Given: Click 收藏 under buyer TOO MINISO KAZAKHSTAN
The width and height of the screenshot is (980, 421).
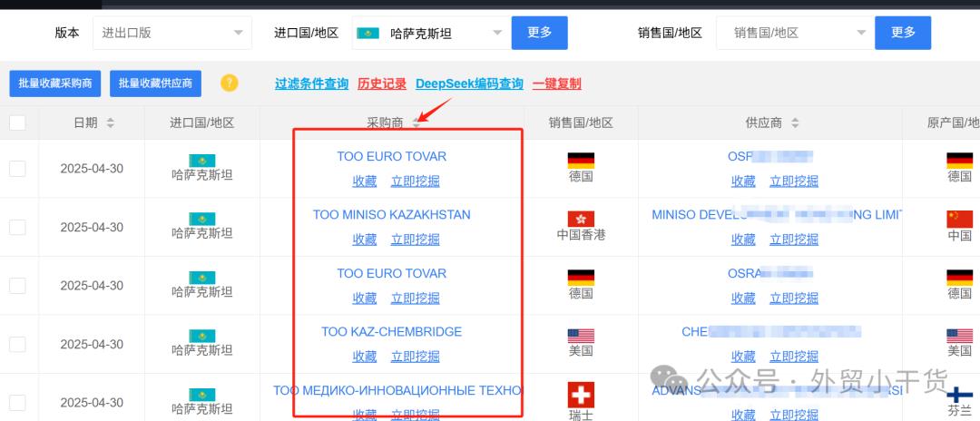Looking at the screenshot, I should pyautogui.click(x=365, y=240).
